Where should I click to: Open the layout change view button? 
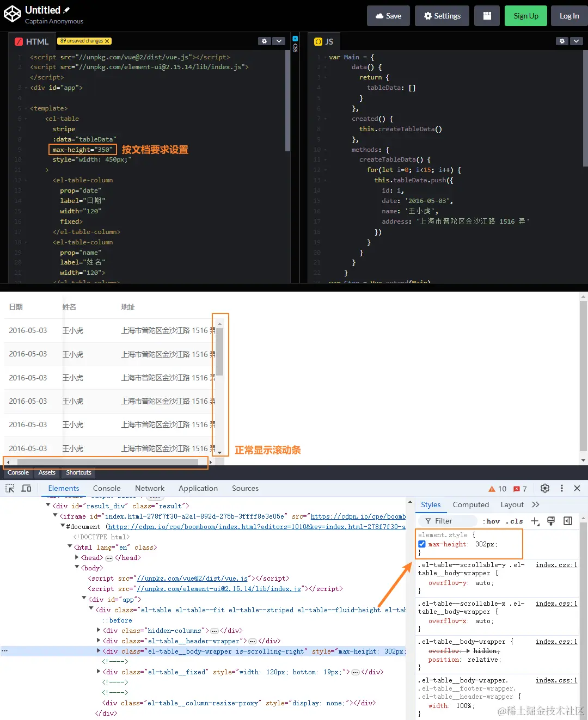(487, 16)
